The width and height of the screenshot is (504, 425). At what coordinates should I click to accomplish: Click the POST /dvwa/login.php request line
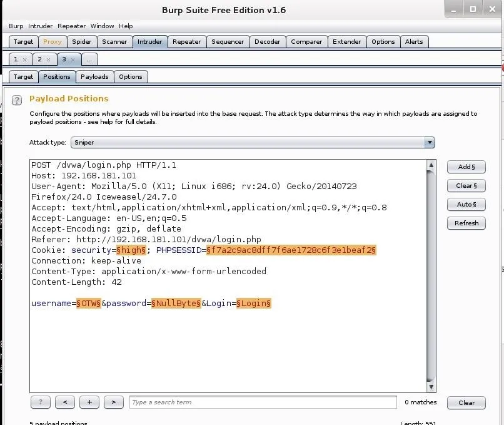(x=104, y=165)
